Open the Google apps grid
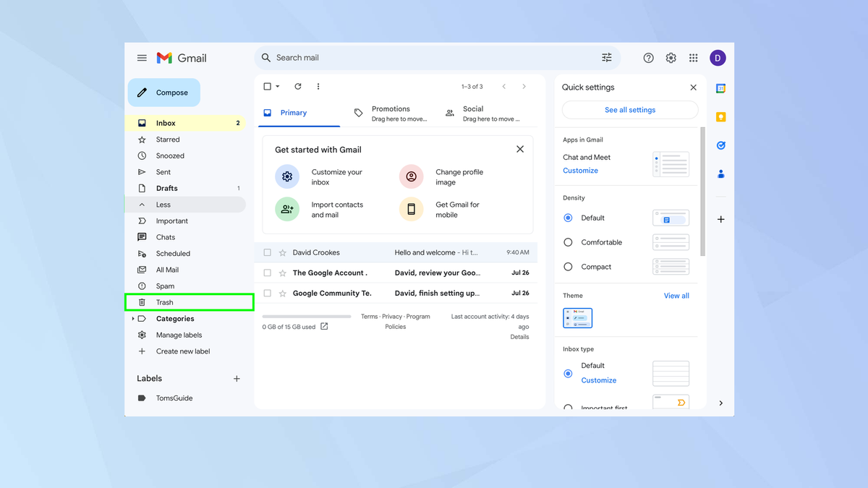Viewport: 868px width, 488px height. [692, 58]
